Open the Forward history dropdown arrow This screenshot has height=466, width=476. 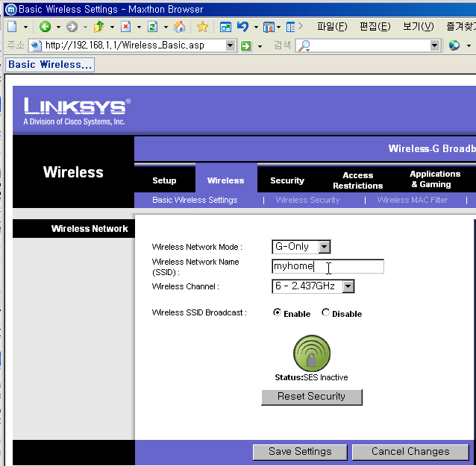[85, 28]
